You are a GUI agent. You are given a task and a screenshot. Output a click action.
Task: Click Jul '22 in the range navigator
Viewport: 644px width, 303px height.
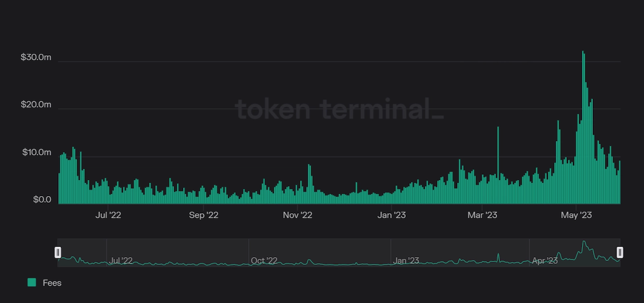pyautogui.click(x=121, y=260)
